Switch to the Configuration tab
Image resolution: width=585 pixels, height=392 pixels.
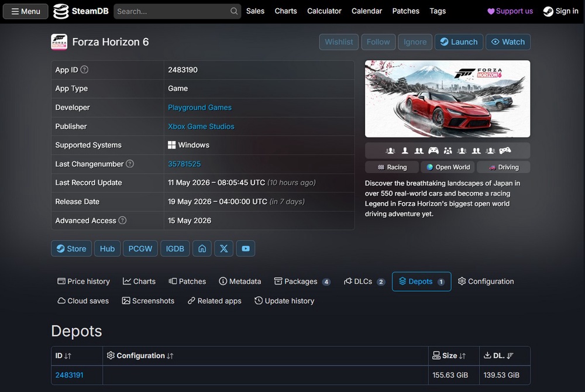486,281
